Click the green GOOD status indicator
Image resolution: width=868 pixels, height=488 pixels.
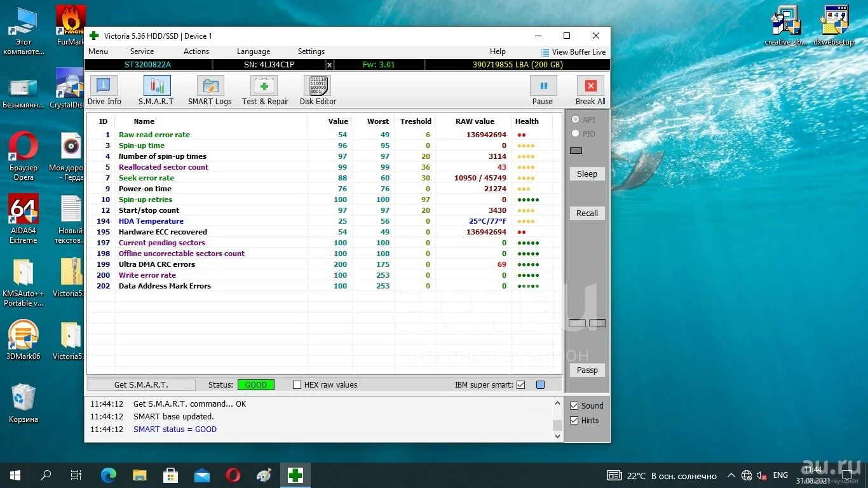click(256, 384)
